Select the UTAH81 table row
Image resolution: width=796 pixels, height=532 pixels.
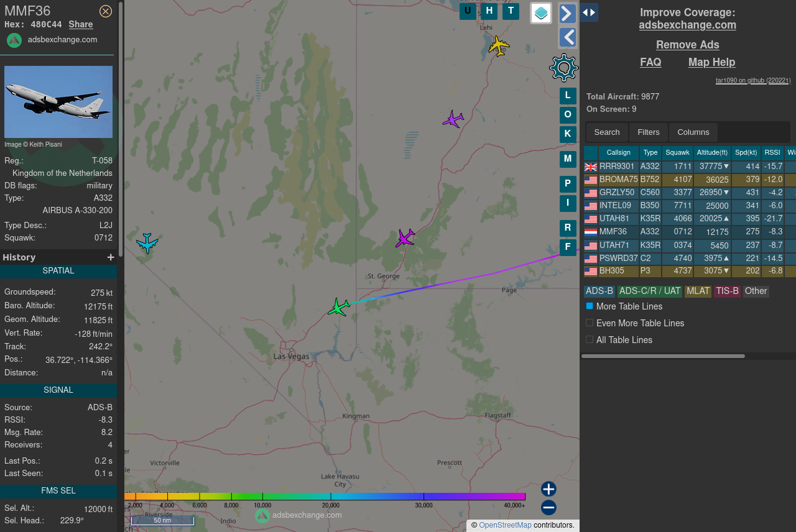pyautogui.click(x=690, y=219)
